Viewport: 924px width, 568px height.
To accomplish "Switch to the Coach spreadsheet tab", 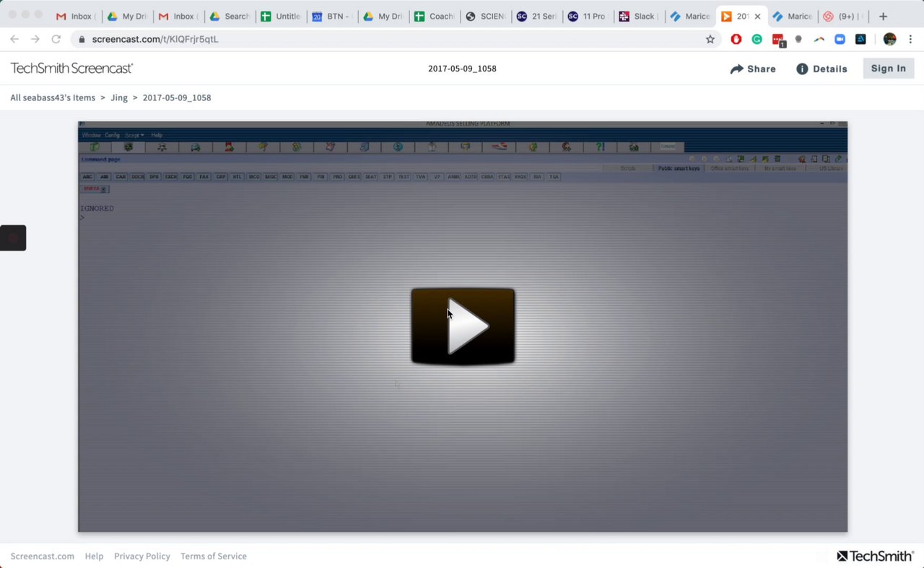I will pos(435,16).
